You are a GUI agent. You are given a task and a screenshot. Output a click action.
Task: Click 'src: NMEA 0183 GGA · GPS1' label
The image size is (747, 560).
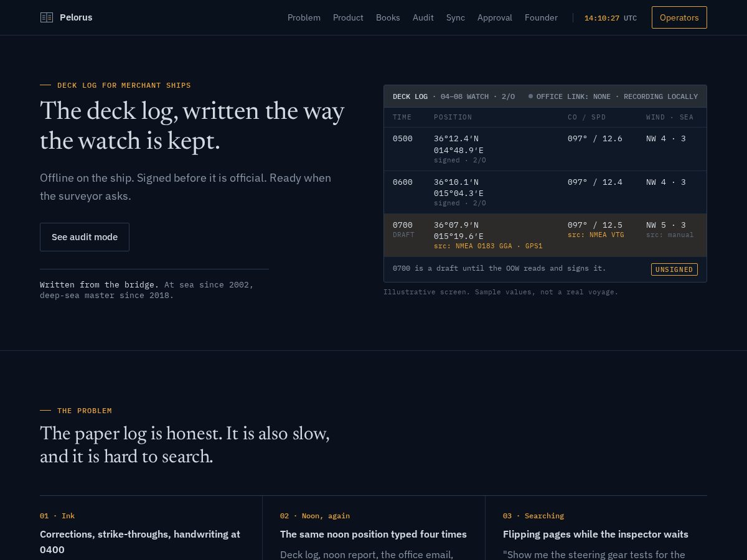coord(488,246)
